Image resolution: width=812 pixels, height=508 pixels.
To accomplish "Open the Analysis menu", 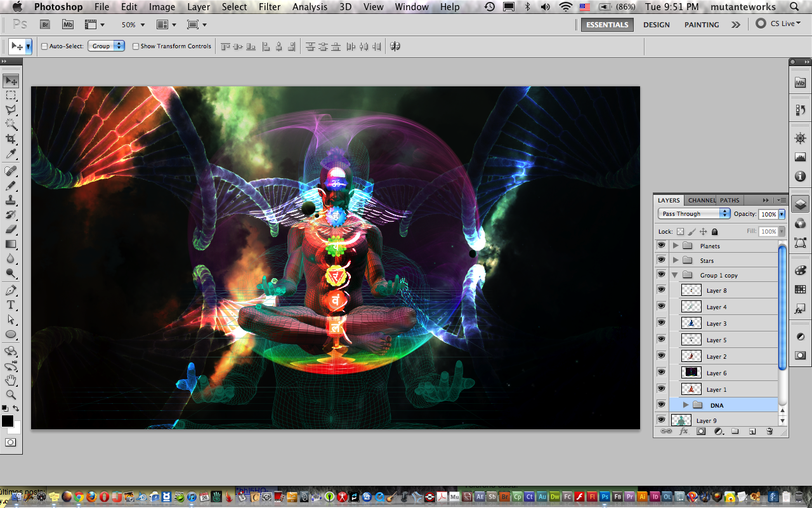I will click(310, 7).
